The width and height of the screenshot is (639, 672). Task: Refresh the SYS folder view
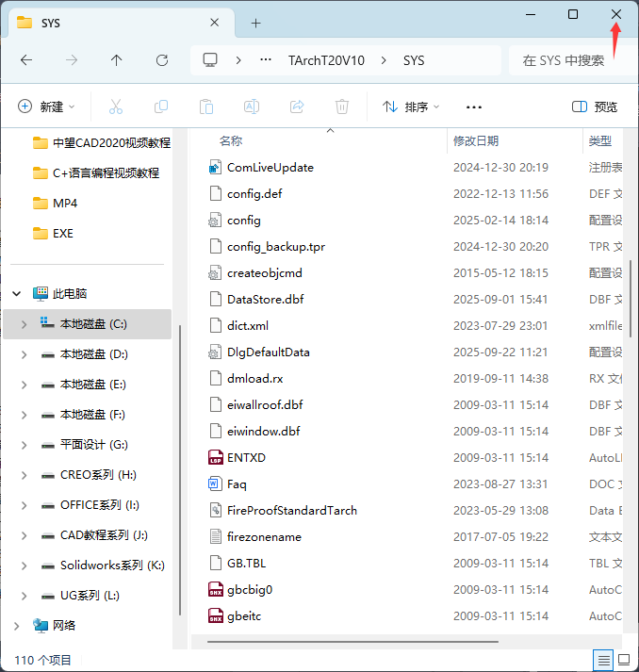tap(162, 60)
